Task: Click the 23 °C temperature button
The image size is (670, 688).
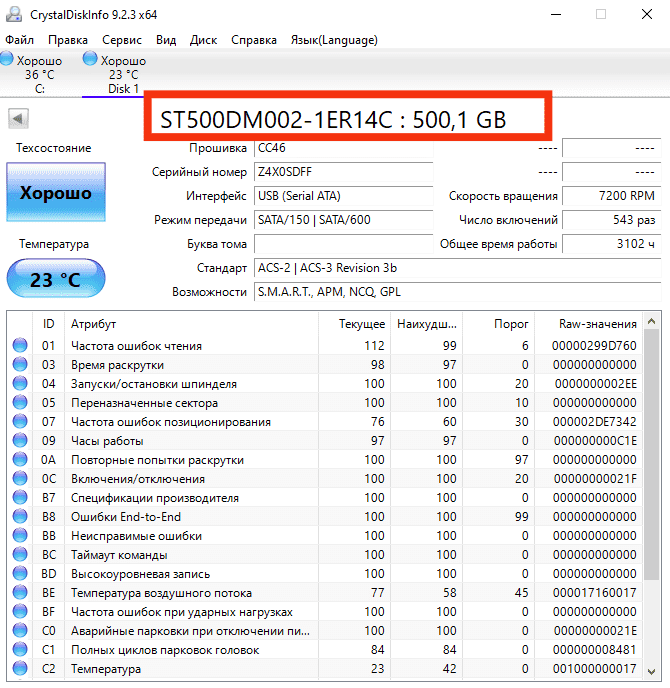Action: click(55, 280)
